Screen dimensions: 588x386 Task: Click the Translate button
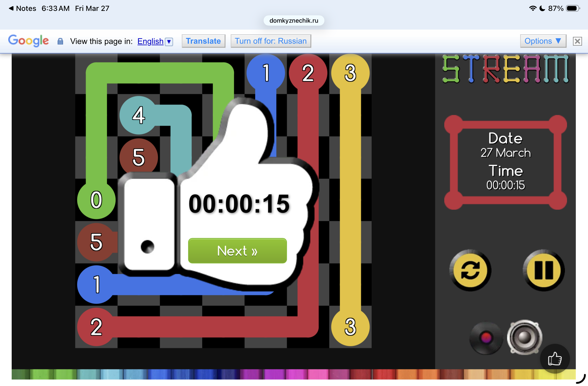(203, 41)
